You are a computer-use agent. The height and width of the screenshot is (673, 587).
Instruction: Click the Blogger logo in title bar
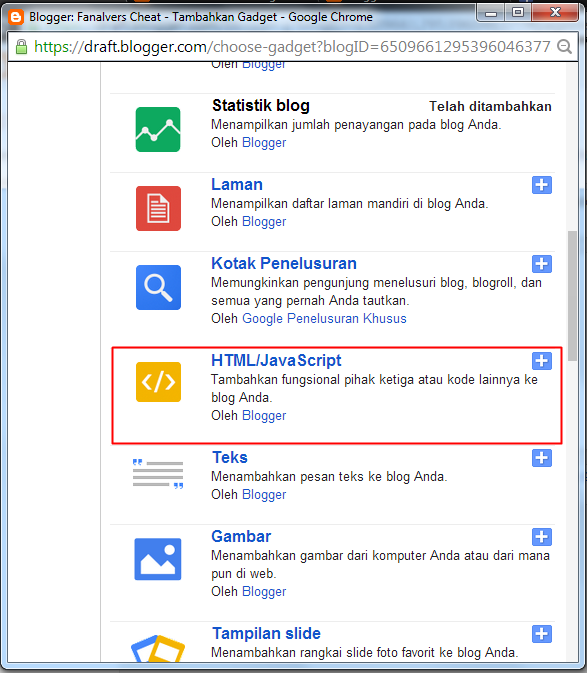[16, 17]
